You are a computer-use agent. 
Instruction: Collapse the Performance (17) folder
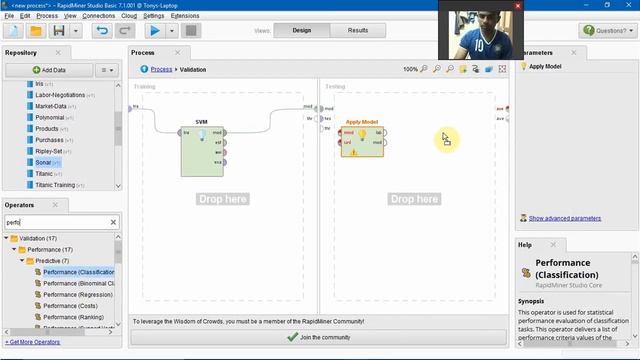[x=14, y=249]
